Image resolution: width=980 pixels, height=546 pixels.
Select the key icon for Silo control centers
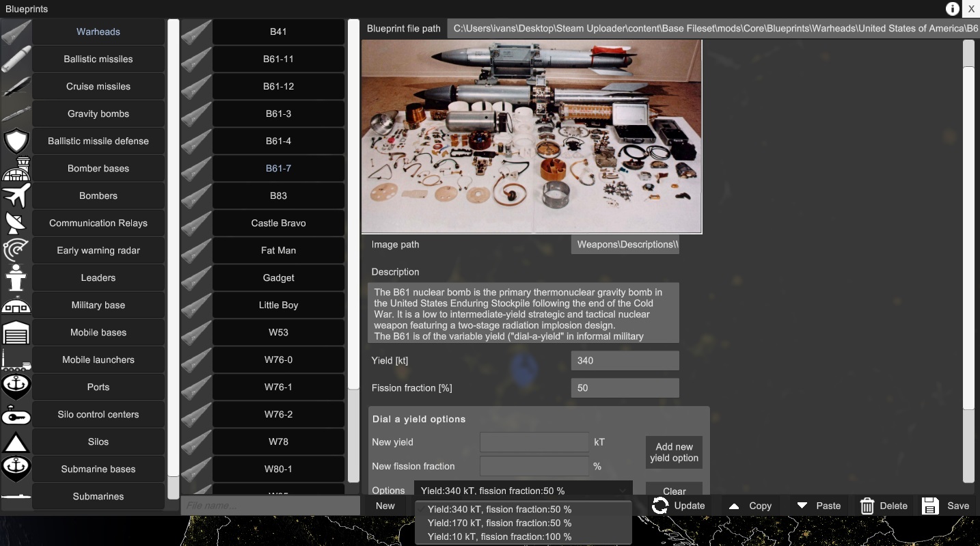(16, 414)
